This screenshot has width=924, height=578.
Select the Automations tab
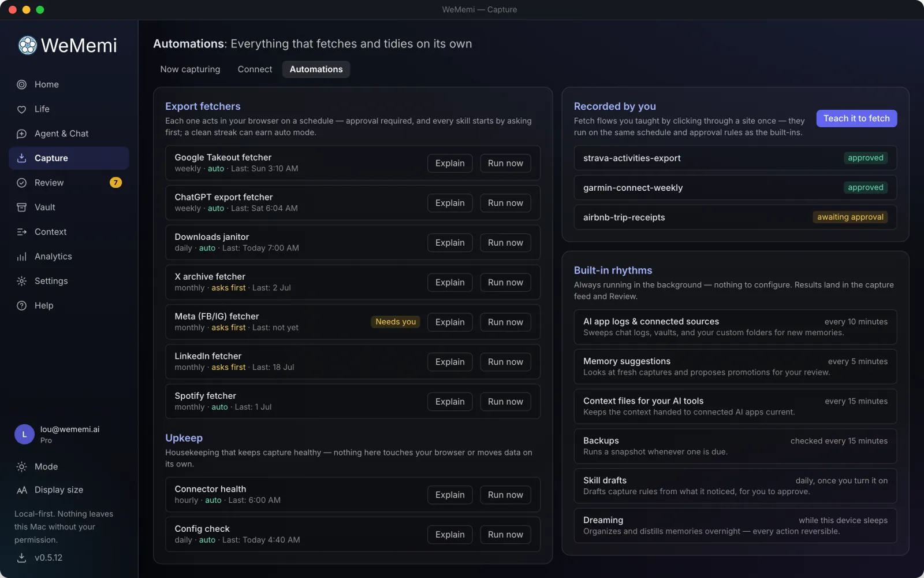point(316,69)
